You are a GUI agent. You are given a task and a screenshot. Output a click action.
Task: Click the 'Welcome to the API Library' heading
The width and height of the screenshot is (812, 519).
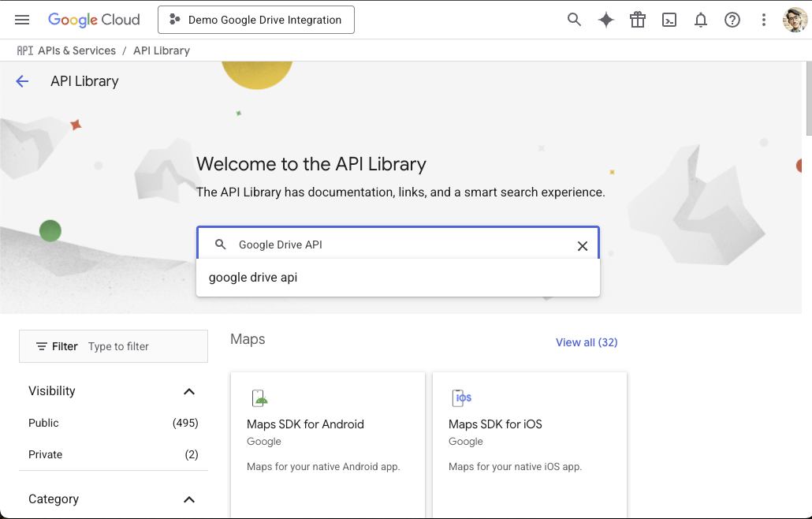[x=311, y=164]
